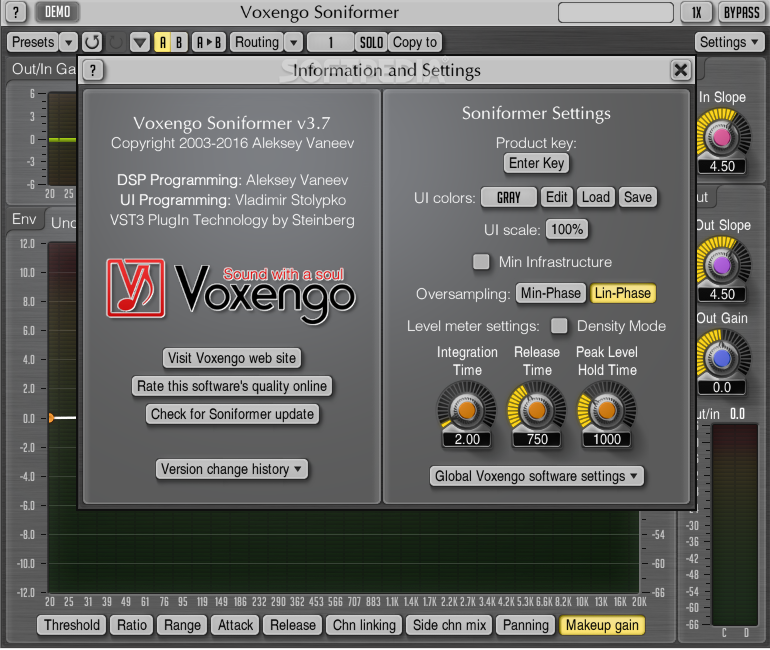The height and width of the screenshot is (650, 770).
Task: Click the Release Time value 750
Action: coord(537,439)
